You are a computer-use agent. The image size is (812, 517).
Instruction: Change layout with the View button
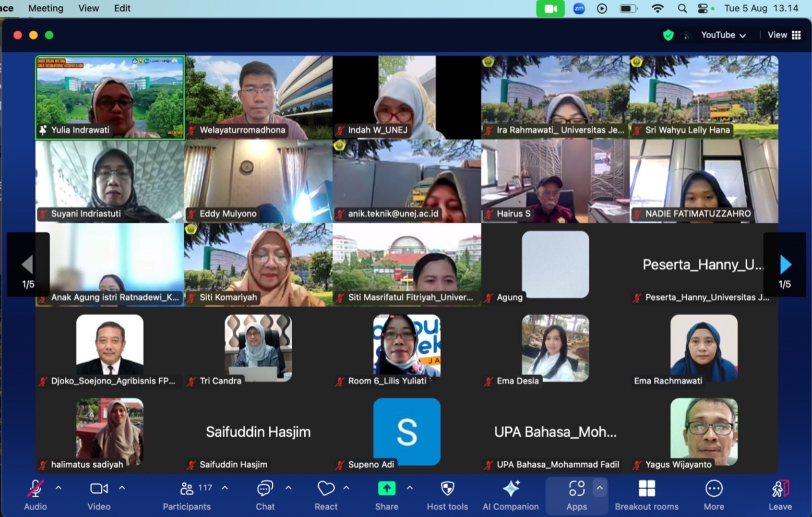tap(784, 35)
